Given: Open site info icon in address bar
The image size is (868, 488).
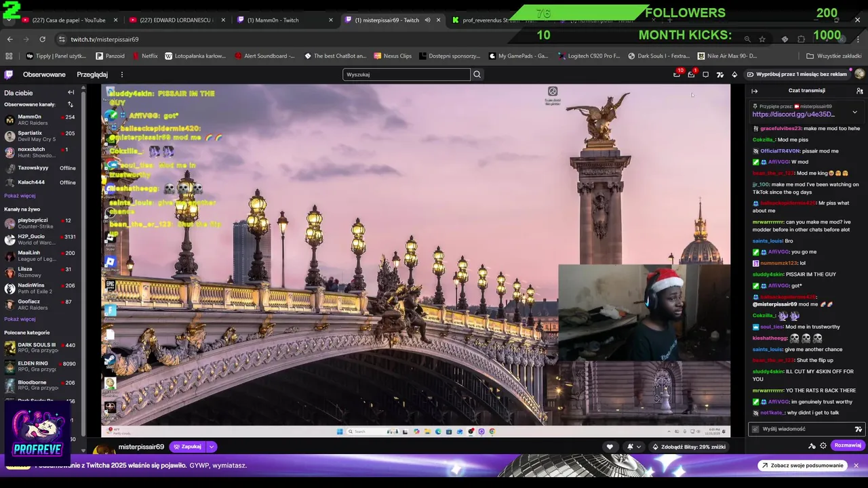Looking at the screenshot, I should tap(62, 39).
